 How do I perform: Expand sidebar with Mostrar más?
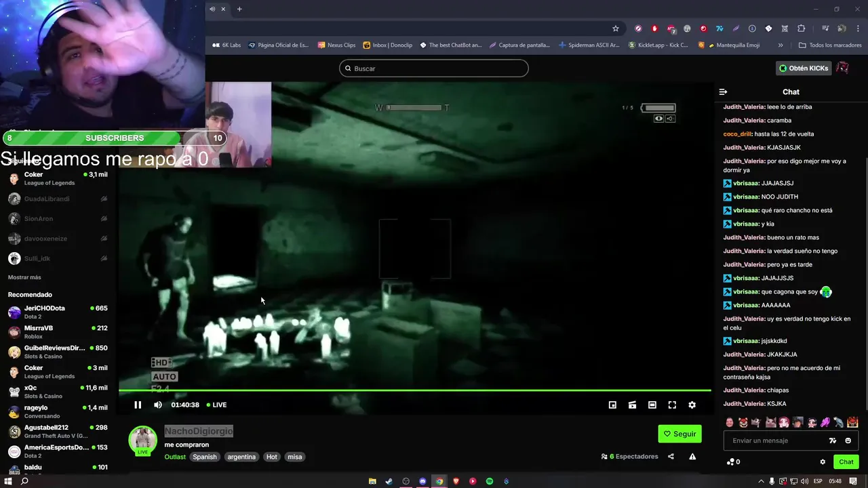[x=24, y=277]
